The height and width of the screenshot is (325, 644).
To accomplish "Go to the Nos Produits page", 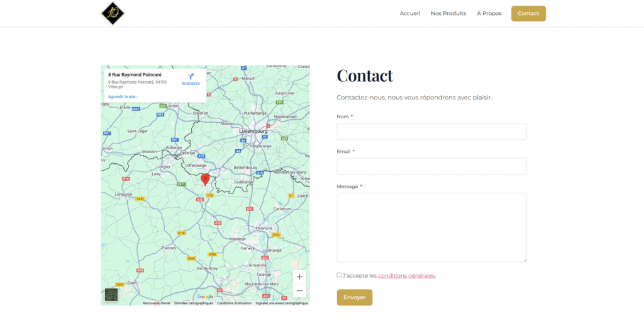I will [448, 14].
